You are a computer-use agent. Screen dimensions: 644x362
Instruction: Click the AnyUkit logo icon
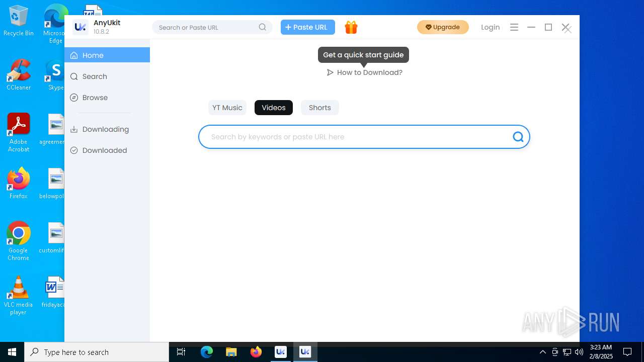tap(80, 27)
